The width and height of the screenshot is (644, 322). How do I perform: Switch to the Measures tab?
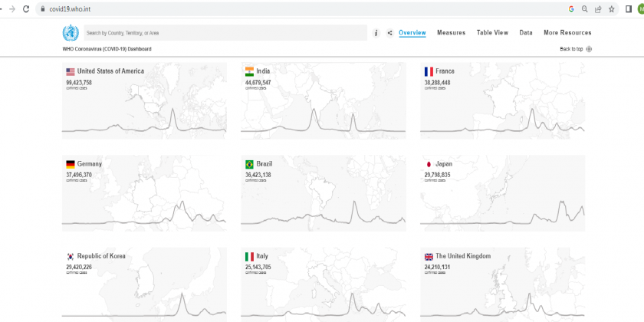tap(451, 33)
